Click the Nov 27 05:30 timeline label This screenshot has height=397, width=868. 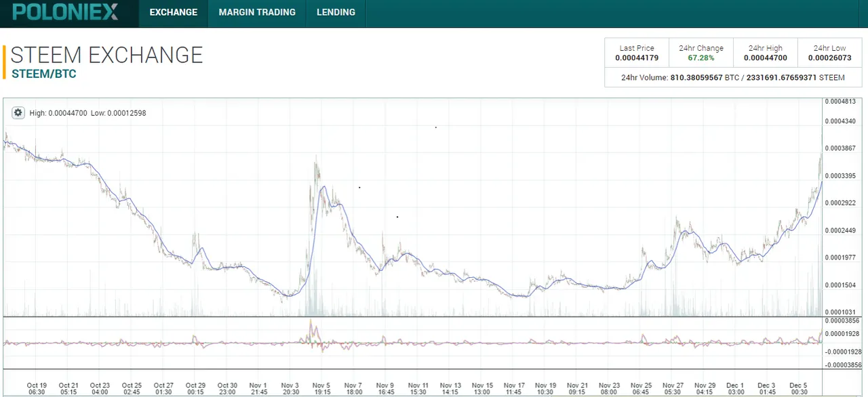pyautogui.click(x=673, y=388)
